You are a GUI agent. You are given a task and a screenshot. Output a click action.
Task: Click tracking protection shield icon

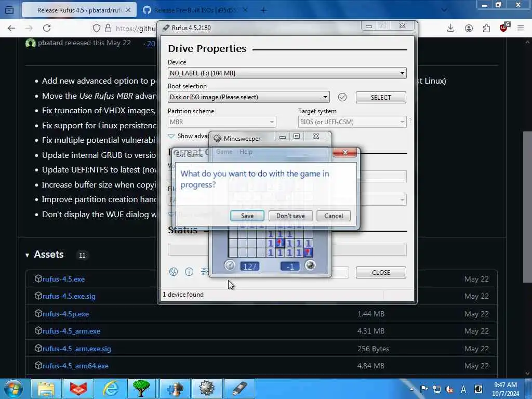(97, 28)
